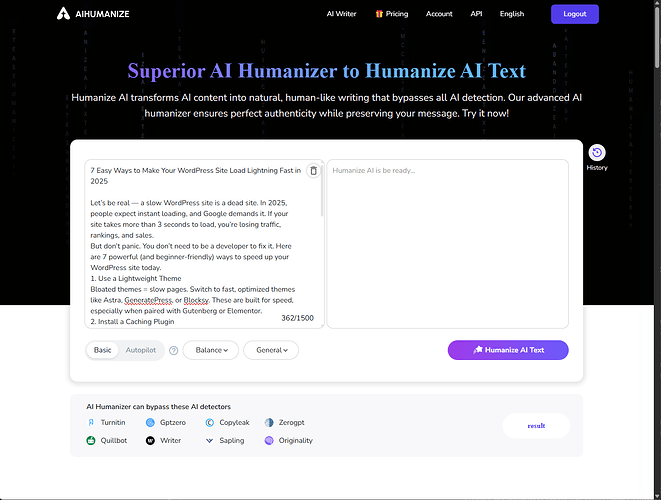The height and width of the screenshot is (500, 661).
Task: Open the History clock icon
Action: pos(597,153)
